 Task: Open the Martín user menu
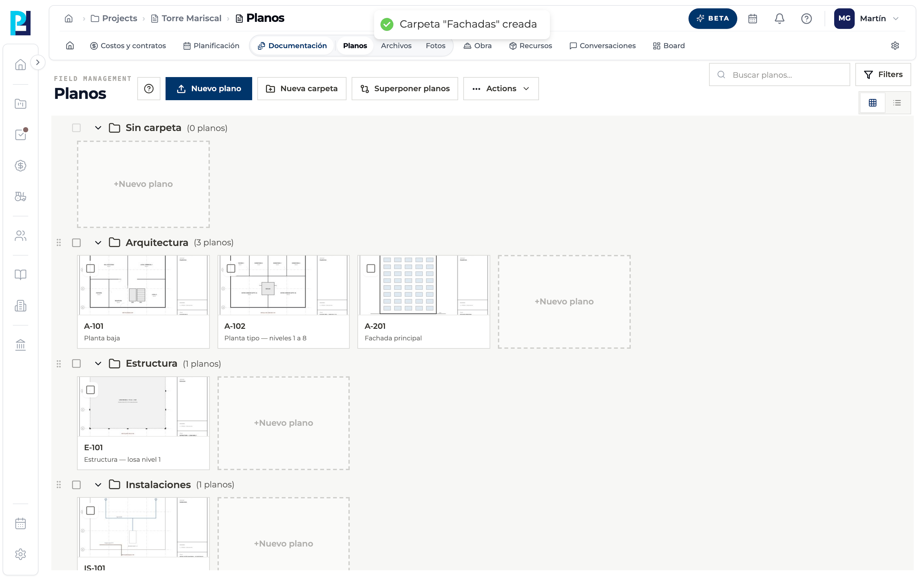867,18
